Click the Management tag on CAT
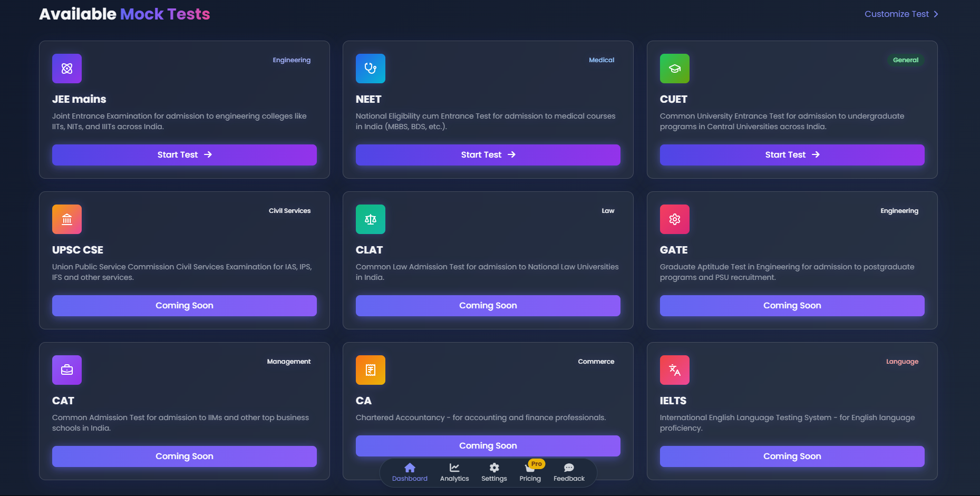980x496 pixels. (x=289, y=362)
